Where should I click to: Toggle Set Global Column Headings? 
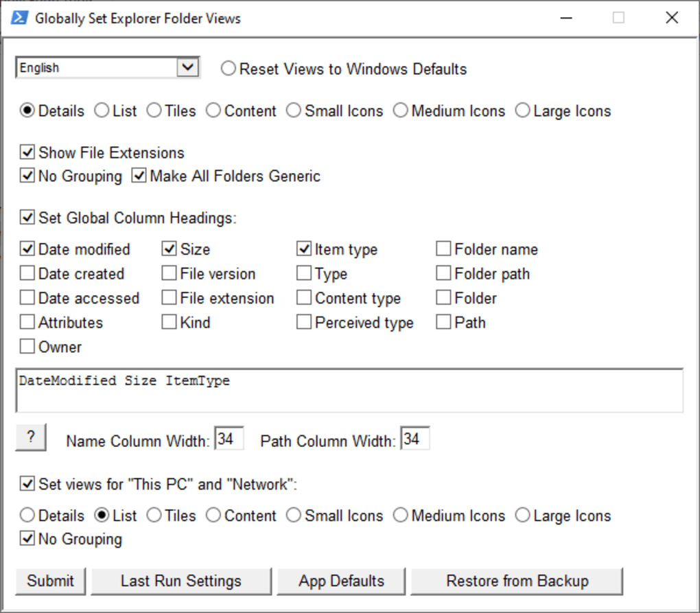tap(27, 217)
